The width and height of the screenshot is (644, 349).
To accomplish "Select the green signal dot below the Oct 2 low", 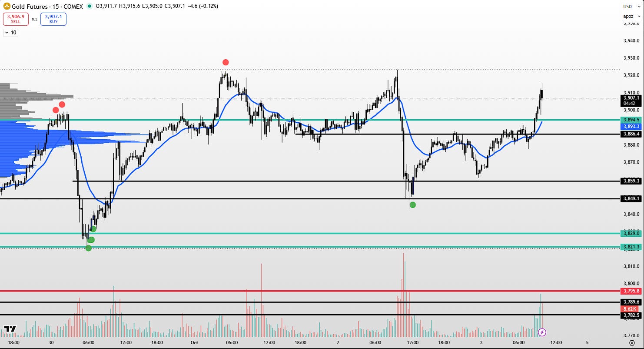I will click(413, 205).
